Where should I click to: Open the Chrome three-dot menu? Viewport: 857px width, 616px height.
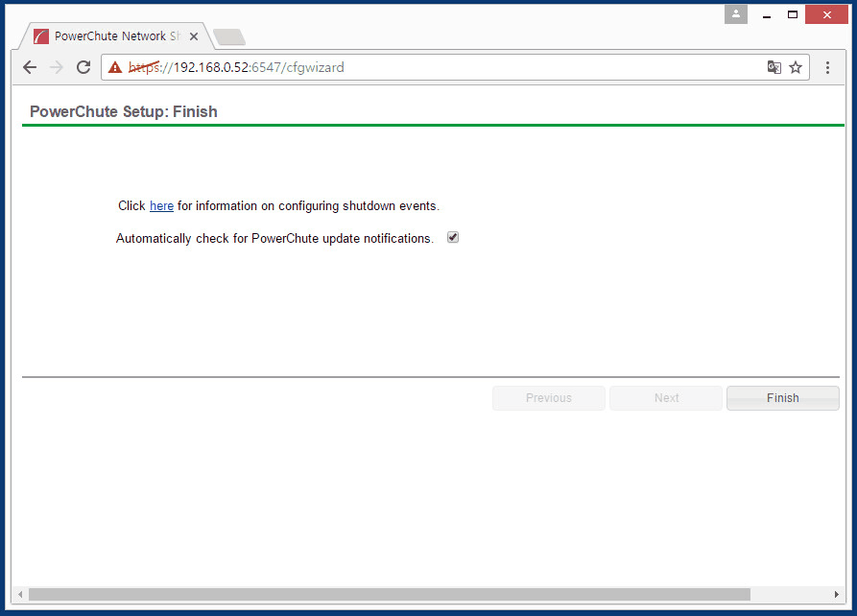[x=827, y=67]
